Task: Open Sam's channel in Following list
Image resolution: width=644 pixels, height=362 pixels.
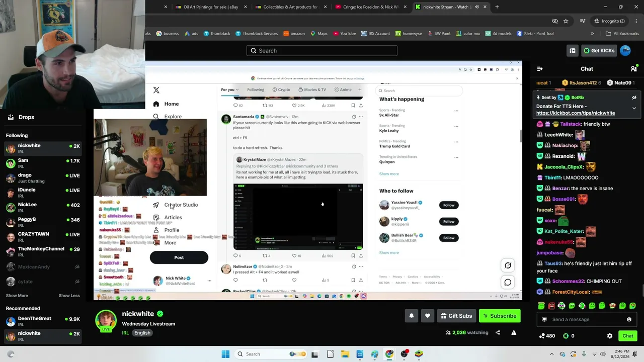Action: [x=42, y=164]
